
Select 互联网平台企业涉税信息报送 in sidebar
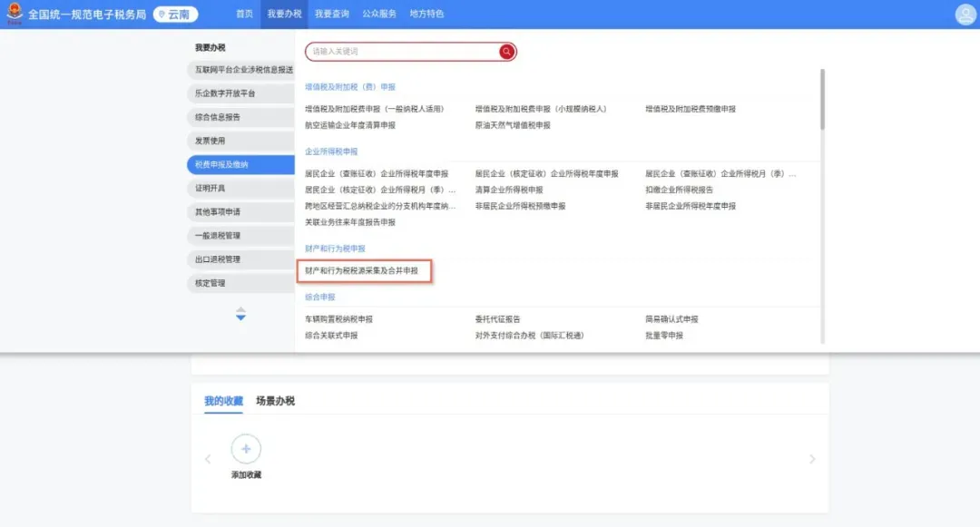pyautogui.click(x=240, y=69)
